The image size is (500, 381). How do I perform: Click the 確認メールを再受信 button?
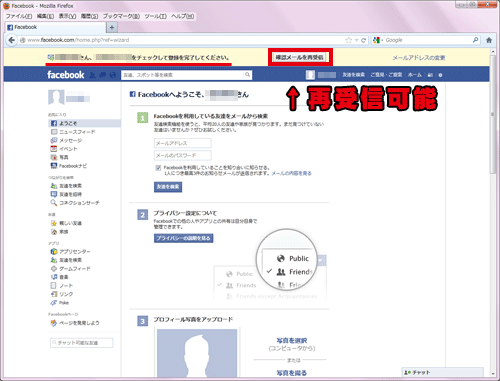tap(299, 57)
